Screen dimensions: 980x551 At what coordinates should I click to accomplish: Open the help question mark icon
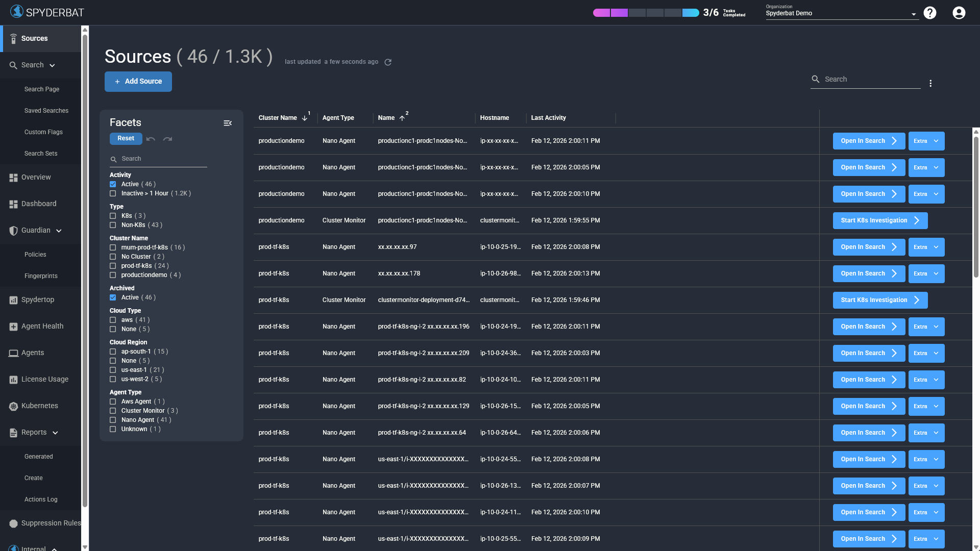(930, 12)
